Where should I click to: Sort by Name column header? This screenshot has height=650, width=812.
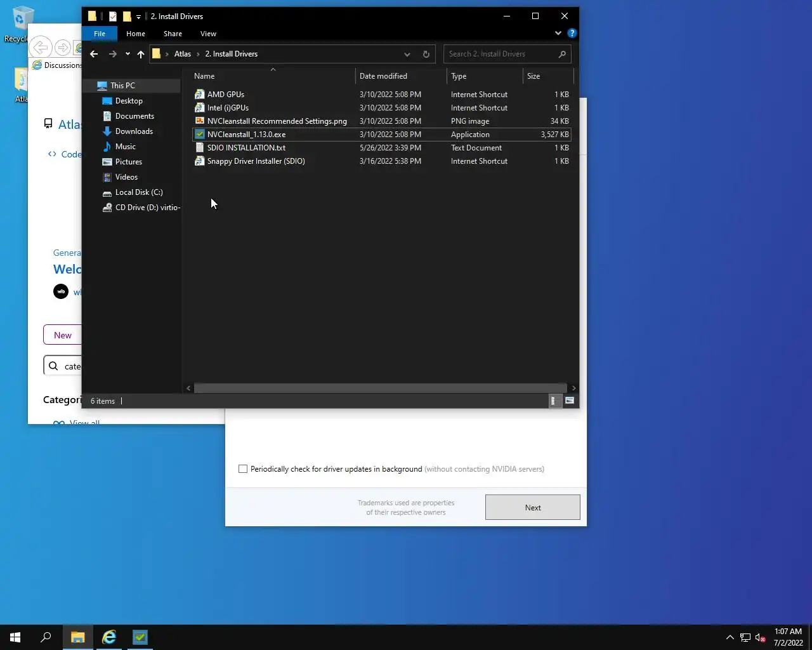(273, 76)
